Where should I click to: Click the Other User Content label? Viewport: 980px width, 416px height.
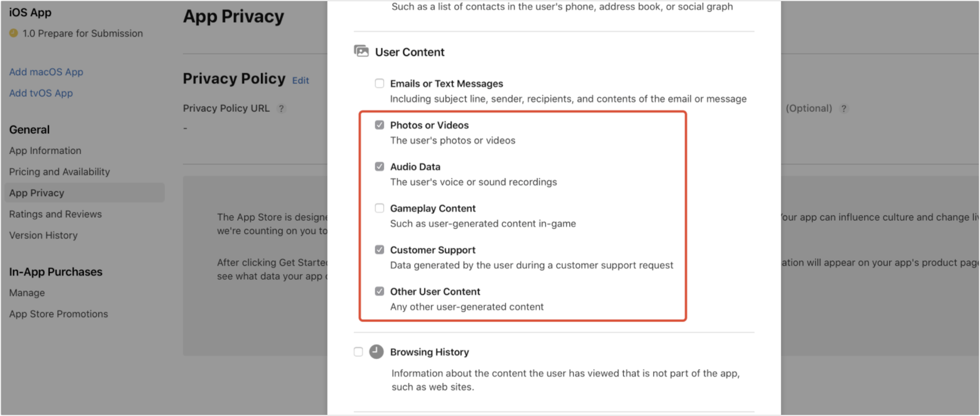click(435, 292)
